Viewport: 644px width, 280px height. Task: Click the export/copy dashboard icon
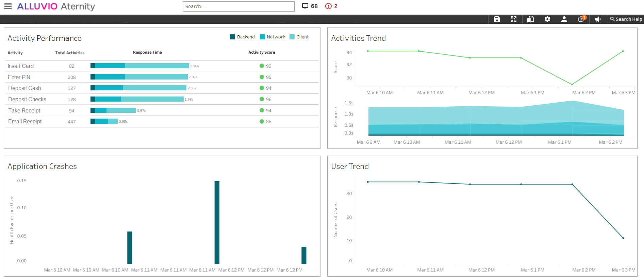coord(530,19)
